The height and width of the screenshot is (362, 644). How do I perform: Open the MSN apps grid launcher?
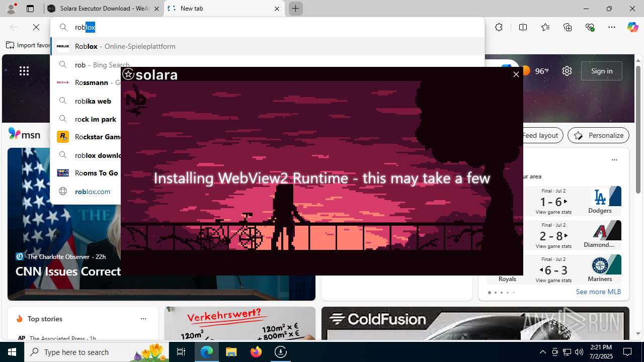point(24,71)
